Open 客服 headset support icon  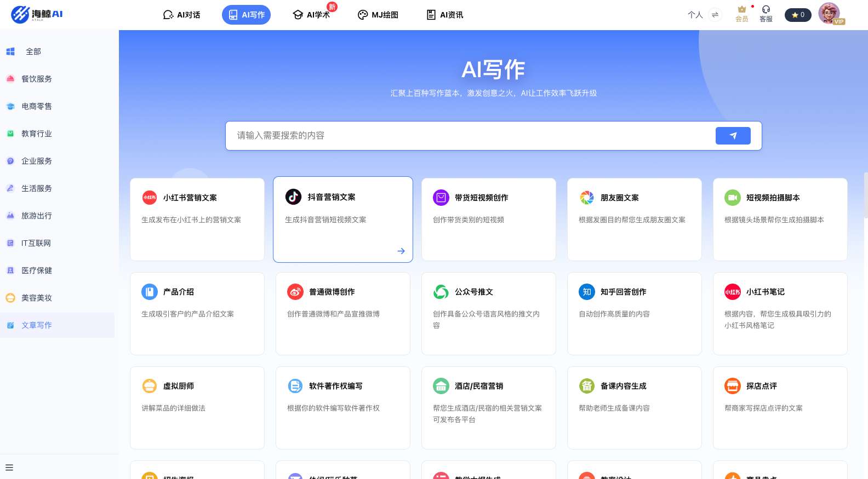click(x=766, y=14)
